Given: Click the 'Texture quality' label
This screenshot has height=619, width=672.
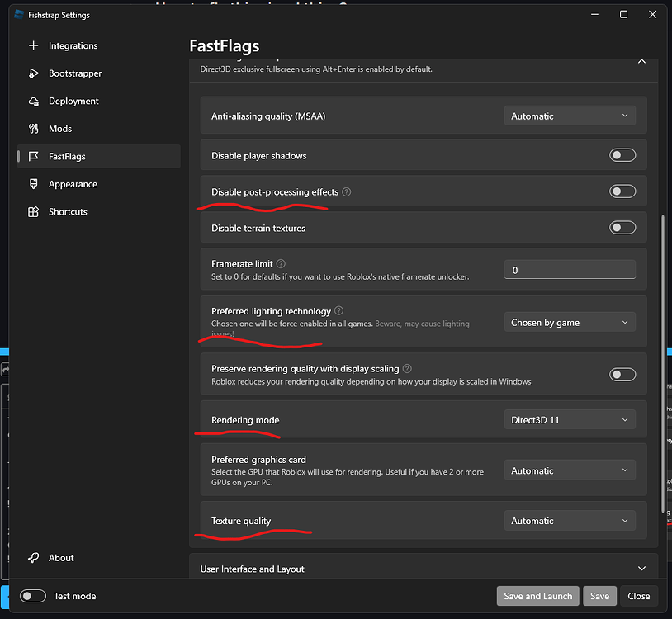Looking at the screenshot, I should tap(241, 521).
